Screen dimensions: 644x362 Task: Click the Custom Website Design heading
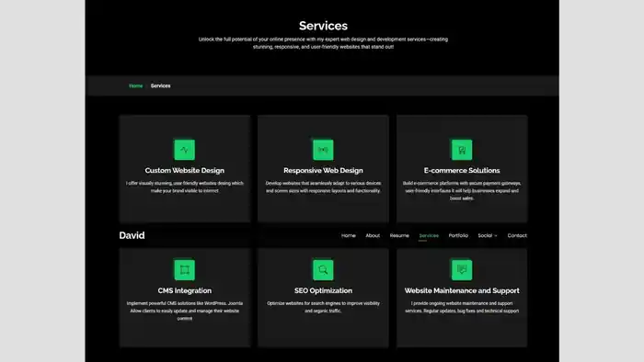tap(184, 171)
